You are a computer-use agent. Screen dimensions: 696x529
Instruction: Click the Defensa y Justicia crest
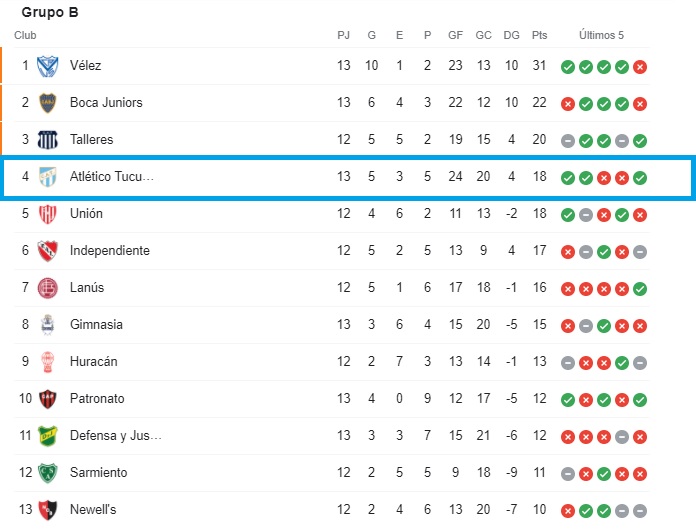(47, 436)
